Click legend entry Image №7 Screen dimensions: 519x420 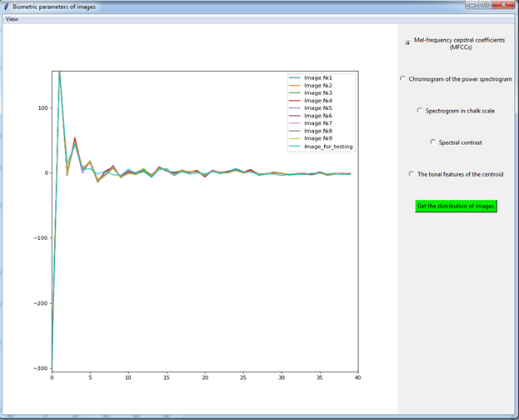(x=311, y=123)
